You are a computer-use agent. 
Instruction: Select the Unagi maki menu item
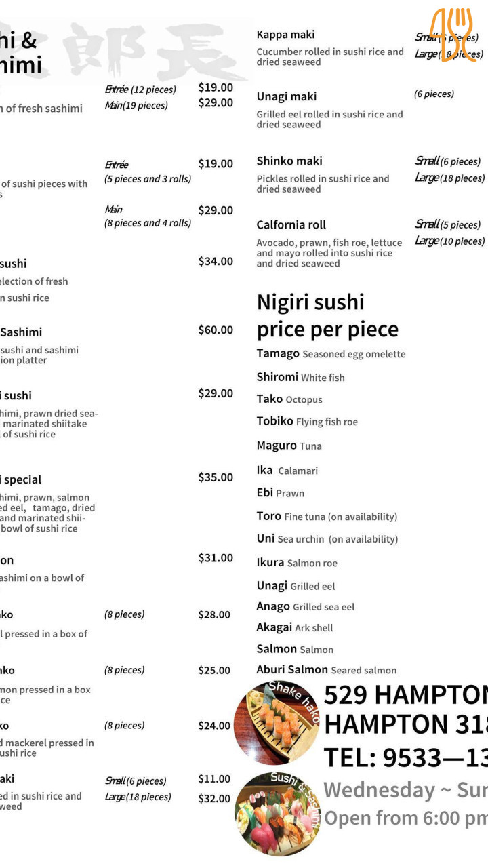click(286, 96)
